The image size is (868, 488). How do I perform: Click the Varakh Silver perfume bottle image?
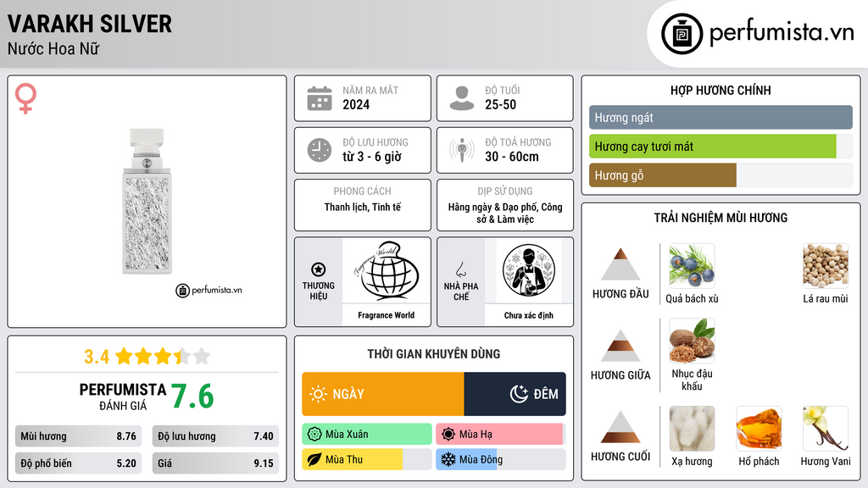coord(147,202)
